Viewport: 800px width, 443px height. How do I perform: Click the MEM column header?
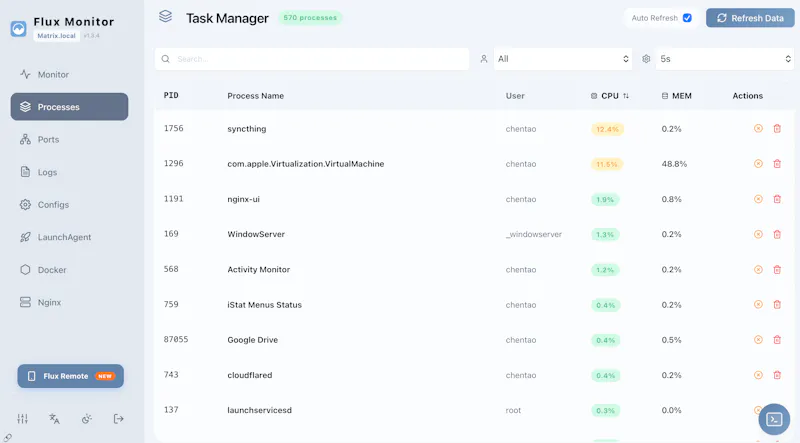click(677, 96)
